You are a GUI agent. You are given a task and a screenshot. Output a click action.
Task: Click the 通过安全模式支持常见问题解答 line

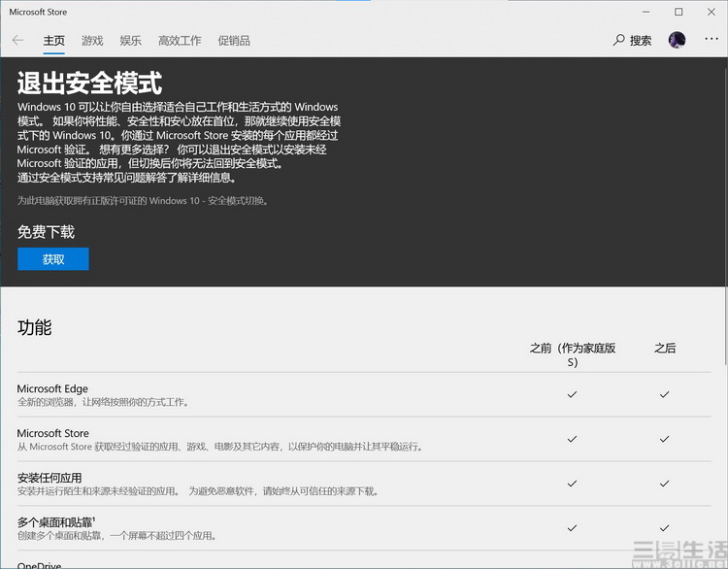127,178
